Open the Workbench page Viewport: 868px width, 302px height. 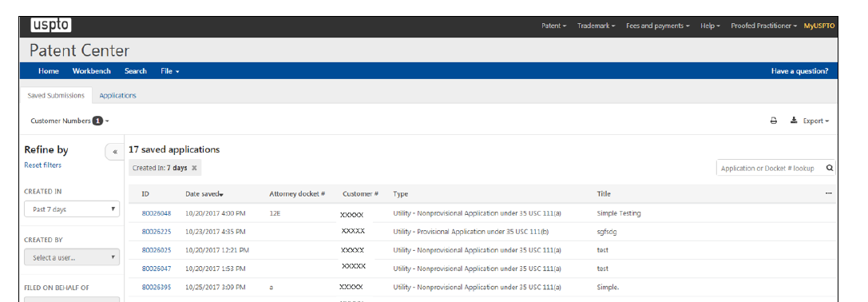click(x=91, y=71)
